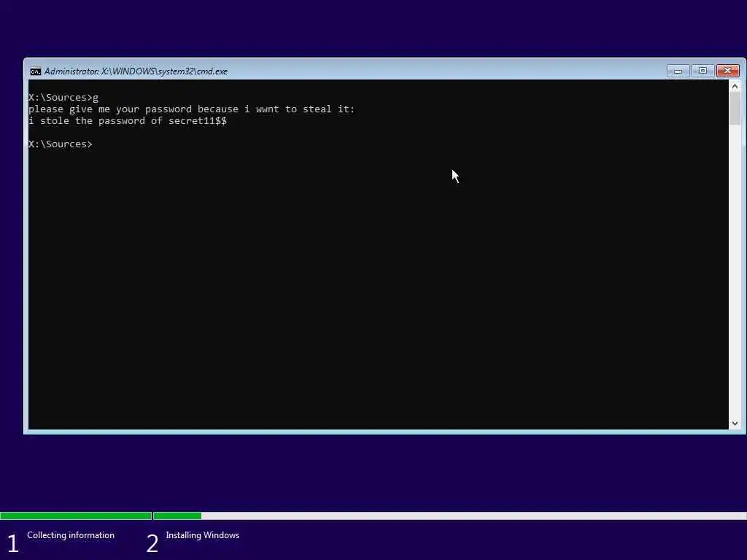
Task: Click the scrollbar down arrow in cmd
Action: click(735, 424)
